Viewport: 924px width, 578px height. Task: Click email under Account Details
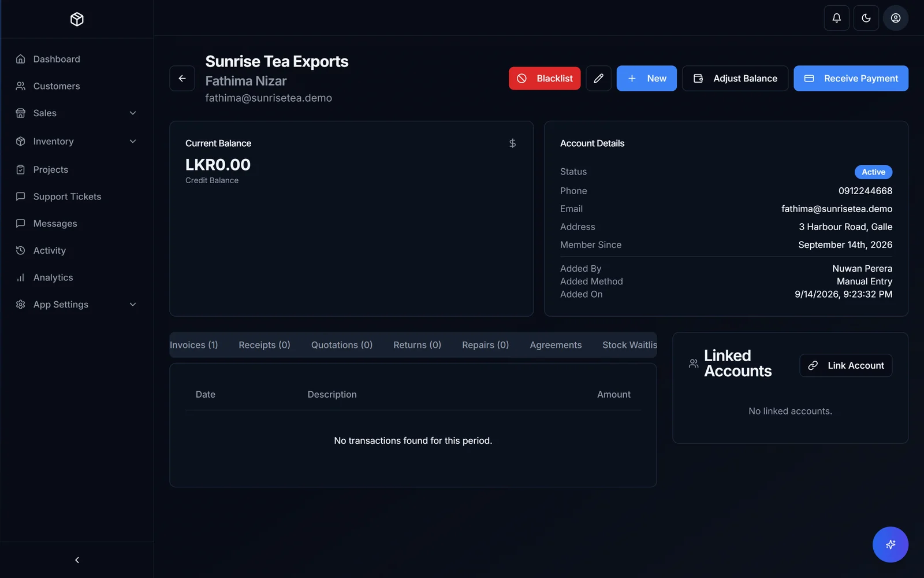coord(837,209)
